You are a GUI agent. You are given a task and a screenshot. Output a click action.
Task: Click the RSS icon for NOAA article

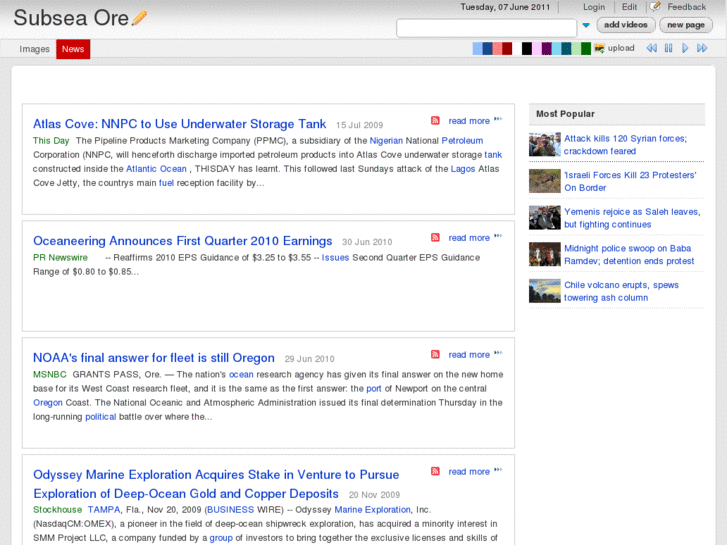click(x=435, y=355)
